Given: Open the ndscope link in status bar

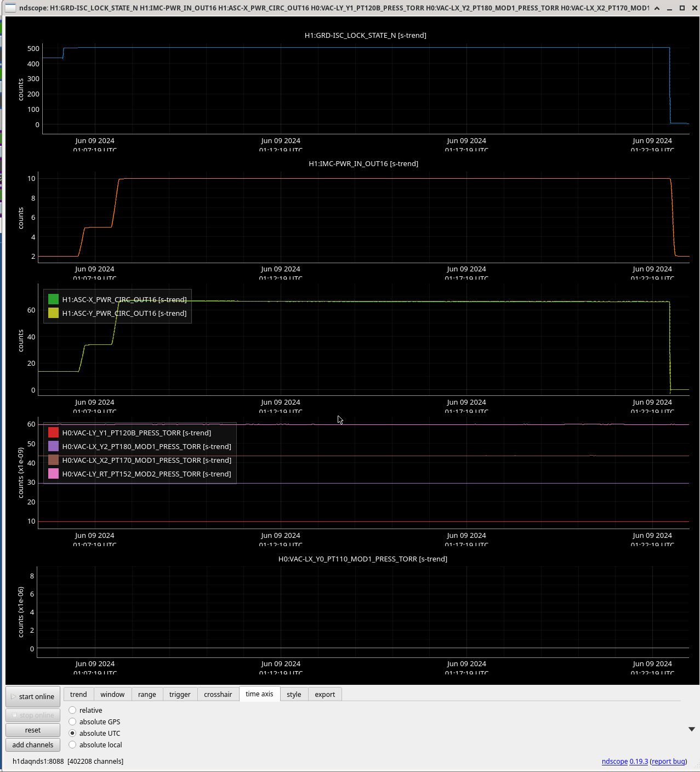Looking at the screenshot, I should coord(614,761).
